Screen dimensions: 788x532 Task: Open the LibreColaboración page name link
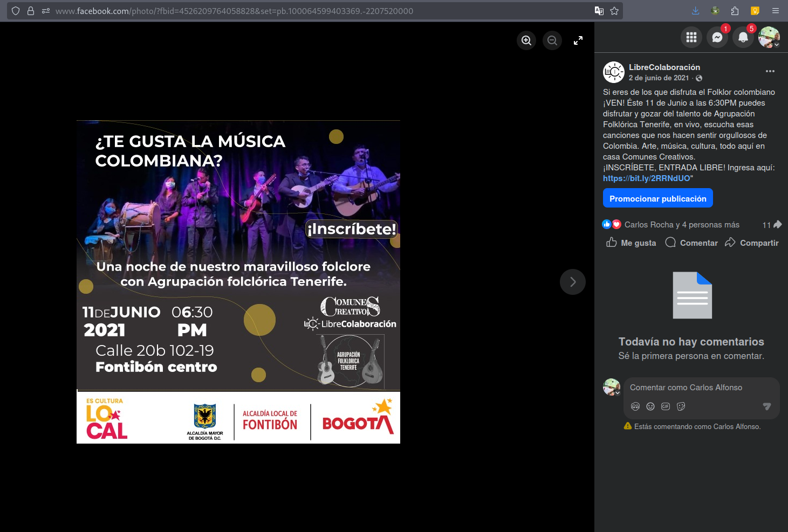click(664, 67)
